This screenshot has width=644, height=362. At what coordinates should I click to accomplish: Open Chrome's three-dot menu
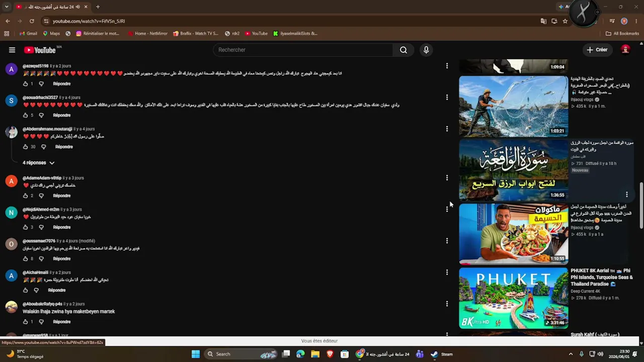point(636,21)
